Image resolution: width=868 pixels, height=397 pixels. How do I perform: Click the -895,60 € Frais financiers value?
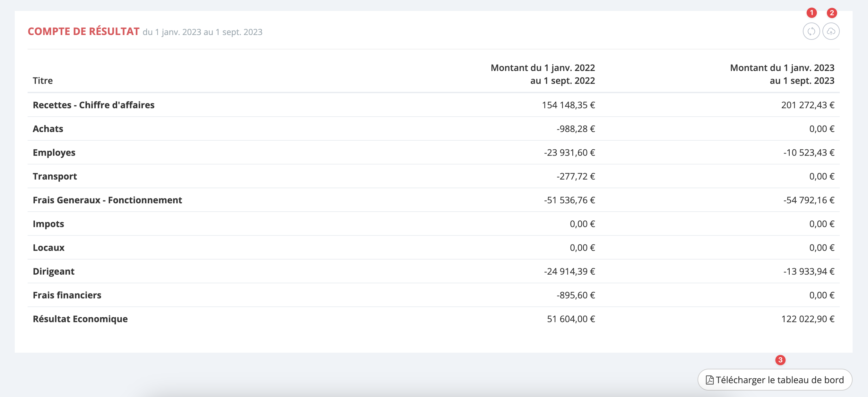coord(576,295)
